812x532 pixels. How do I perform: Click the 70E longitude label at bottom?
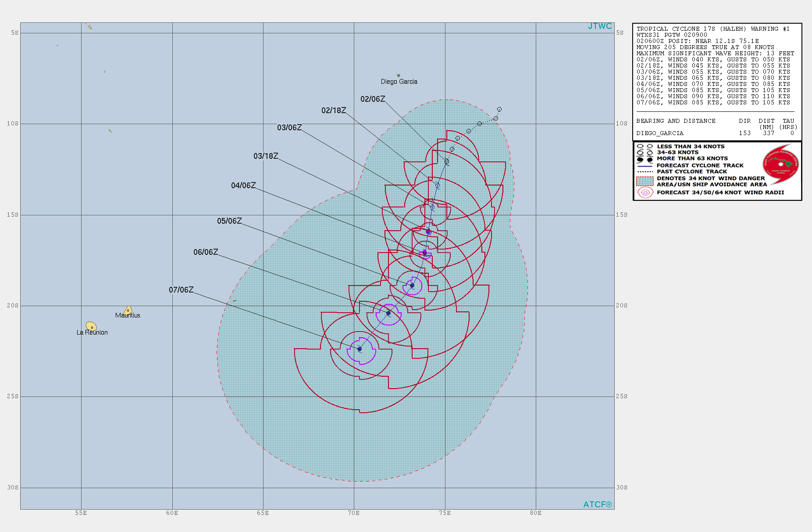click(x=354, y=513)
